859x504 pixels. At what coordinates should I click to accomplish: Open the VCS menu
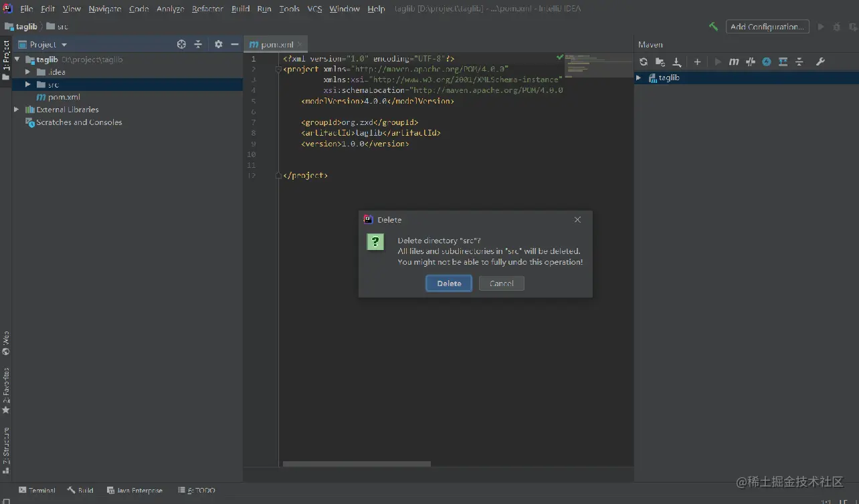pos(314,9)
